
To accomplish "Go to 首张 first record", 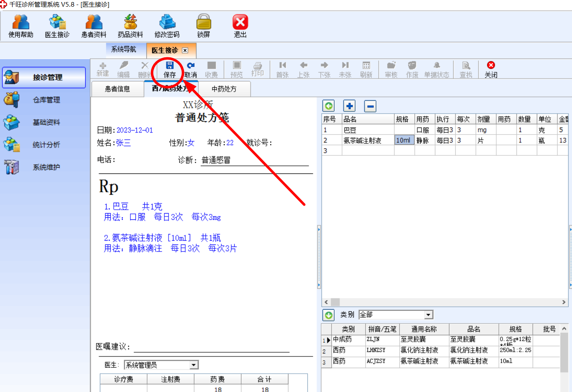I will [x=283, y=69].
